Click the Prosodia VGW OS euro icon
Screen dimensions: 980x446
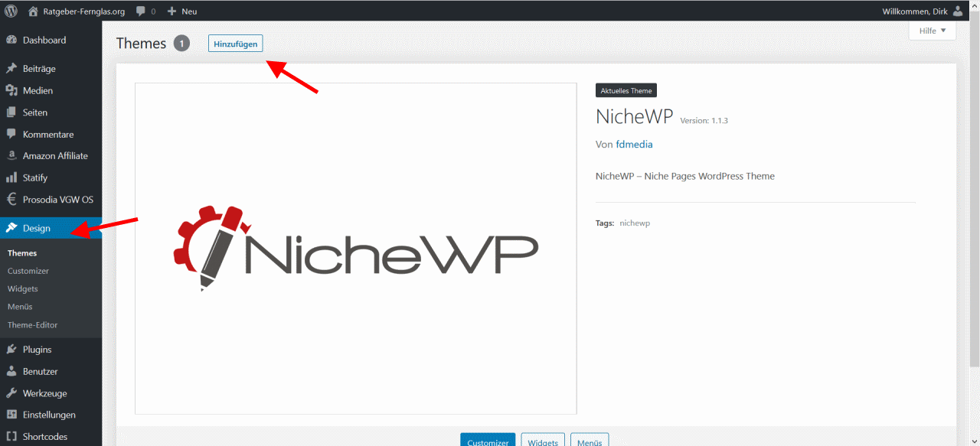(11, 199)
